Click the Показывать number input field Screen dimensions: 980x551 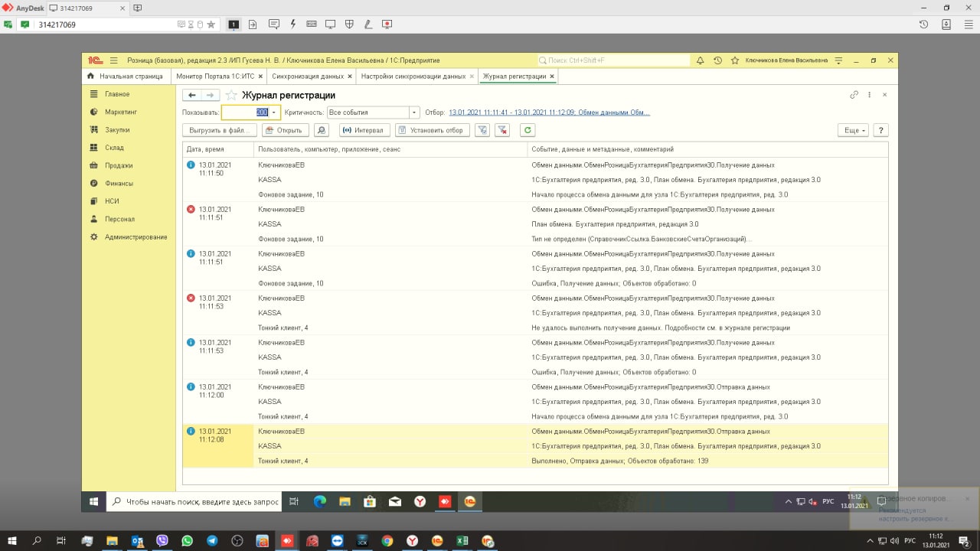coord(245,112)
